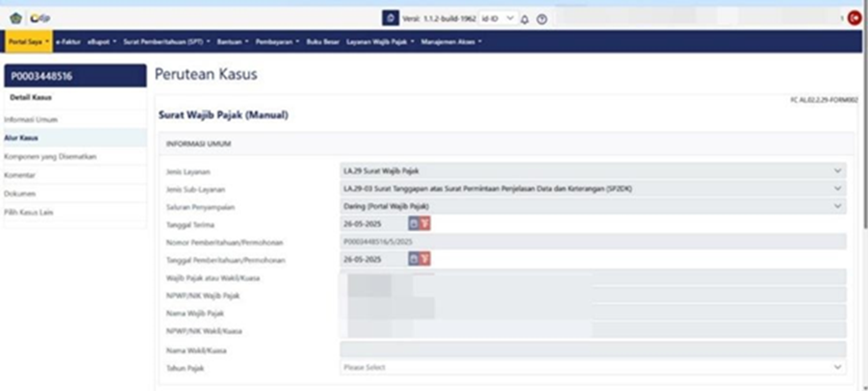Open the Layanan Wajib Pajak menu
868x391 pixels.
[380, 42]
